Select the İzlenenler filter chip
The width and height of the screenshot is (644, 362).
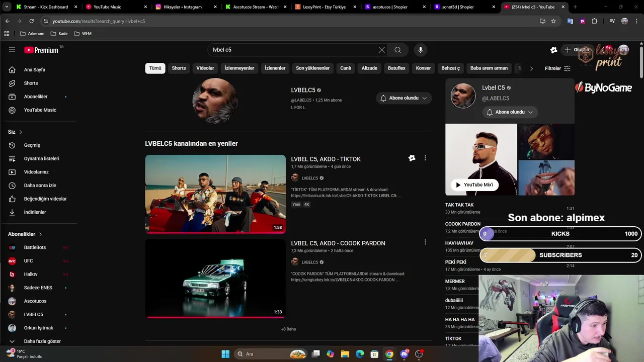click(275, 68)
